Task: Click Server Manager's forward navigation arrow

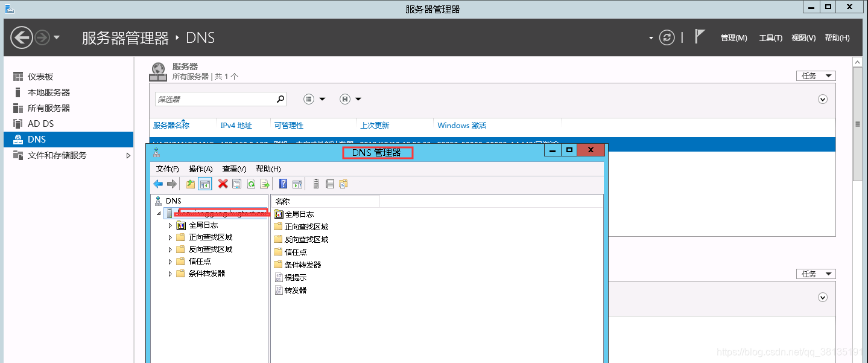Action: click(42, 37)
